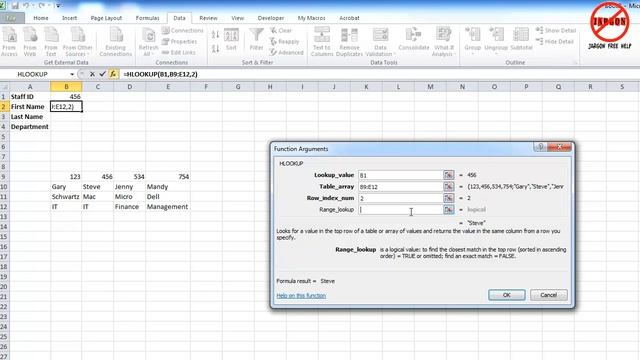Image resolution: width=640 pixels, height=360 pixels.
Task: Click Table_array range selector icon
Action: (449, 187)
